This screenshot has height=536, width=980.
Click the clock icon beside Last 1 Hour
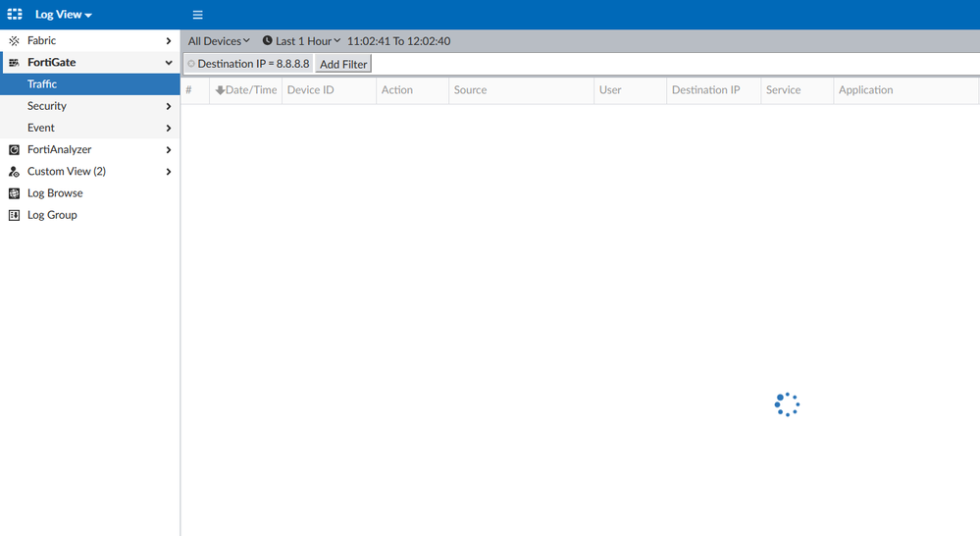coord(267,40)
